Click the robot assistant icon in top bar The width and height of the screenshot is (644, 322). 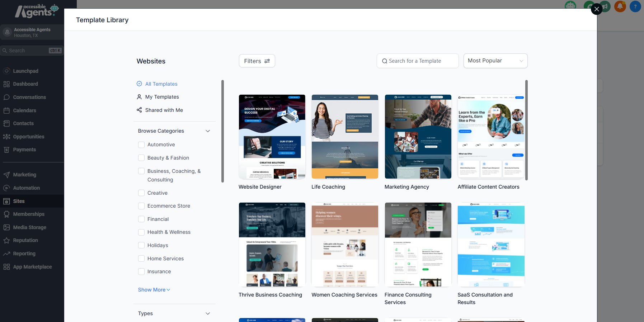tap(570, 5)
